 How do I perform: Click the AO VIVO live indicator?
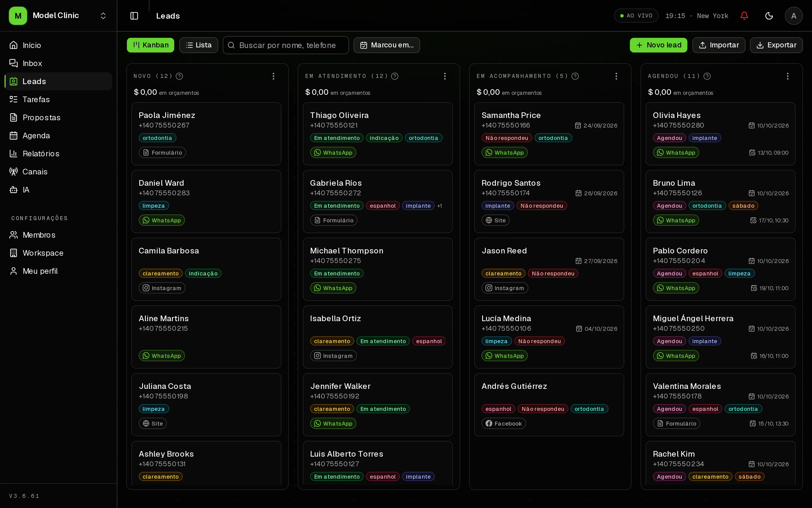(636, 16)
